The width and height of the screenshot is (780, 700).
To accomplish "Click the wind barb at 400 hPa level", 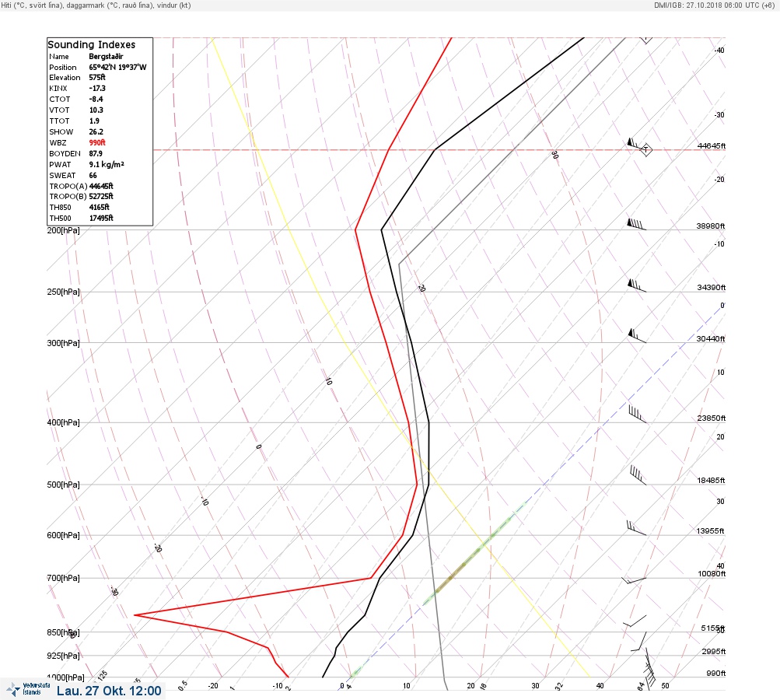I will coord(638,415).
